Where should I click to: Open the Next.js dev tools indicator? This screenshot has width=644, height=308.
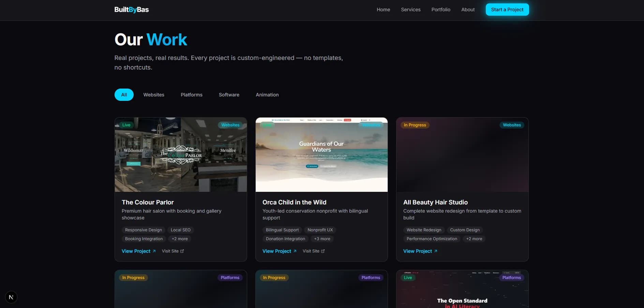11,297
